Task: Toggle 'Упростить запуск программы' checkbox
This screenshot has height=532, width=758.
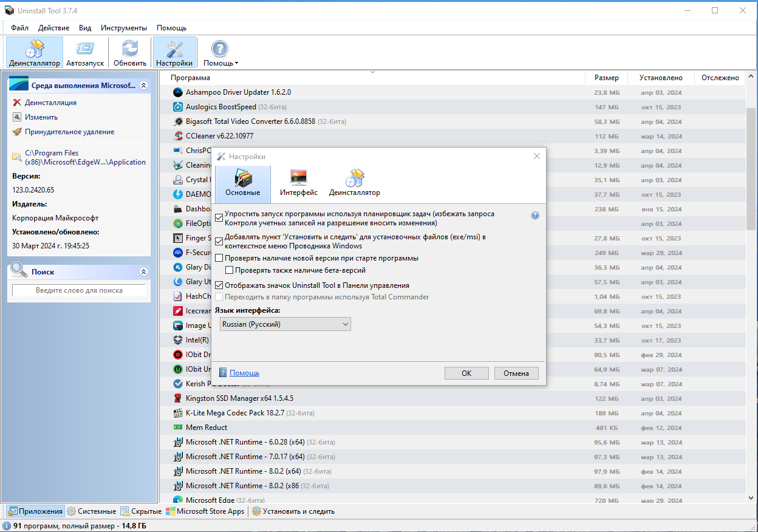Action: pos(219,217)
